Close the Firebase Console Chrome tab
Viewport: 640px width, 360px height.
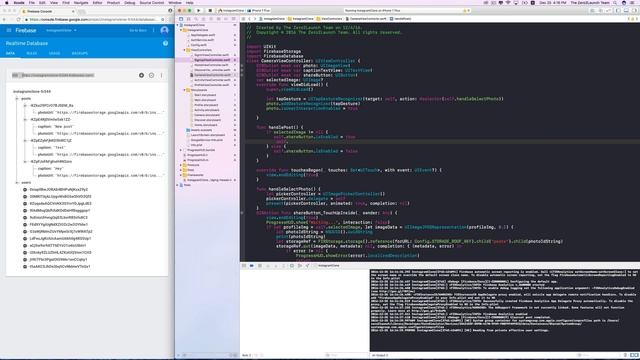click(x=73, y=11)
